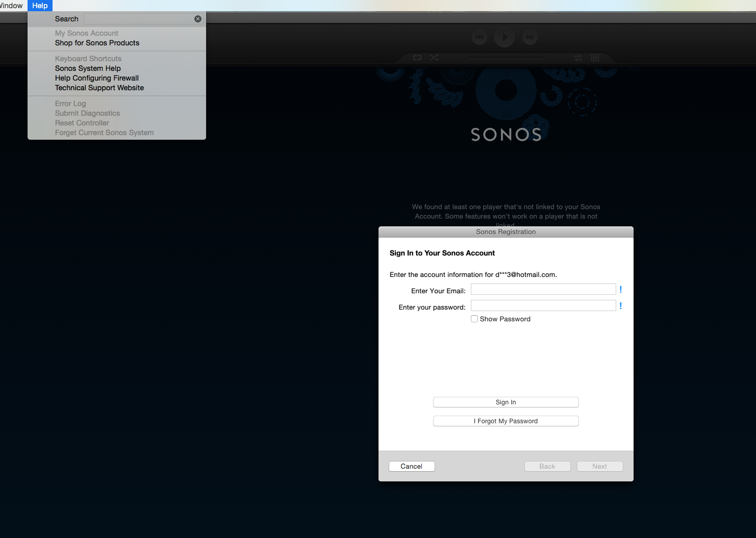Click I Forgot My Password button

coord(506,421)
